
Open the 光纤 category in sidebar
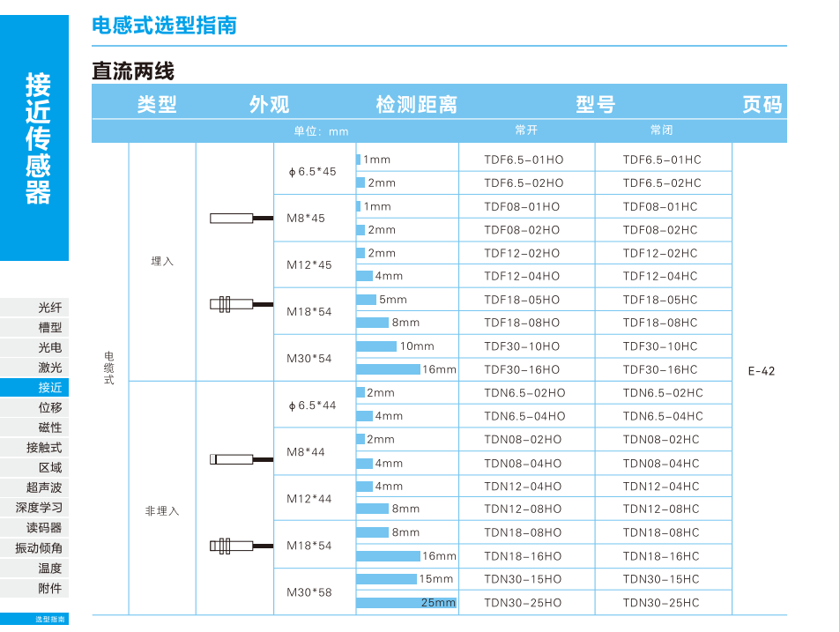[x=49, y=308]
